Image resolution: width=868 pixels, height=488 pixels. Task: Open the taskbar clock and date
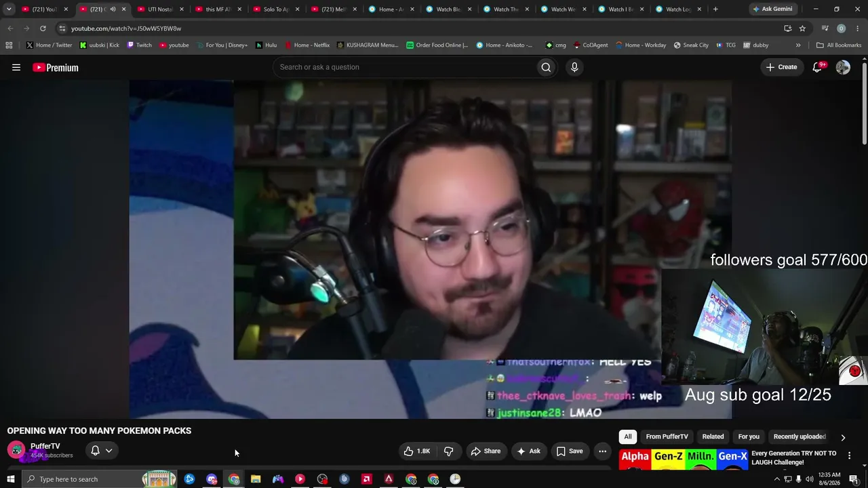tap(829, 479)
